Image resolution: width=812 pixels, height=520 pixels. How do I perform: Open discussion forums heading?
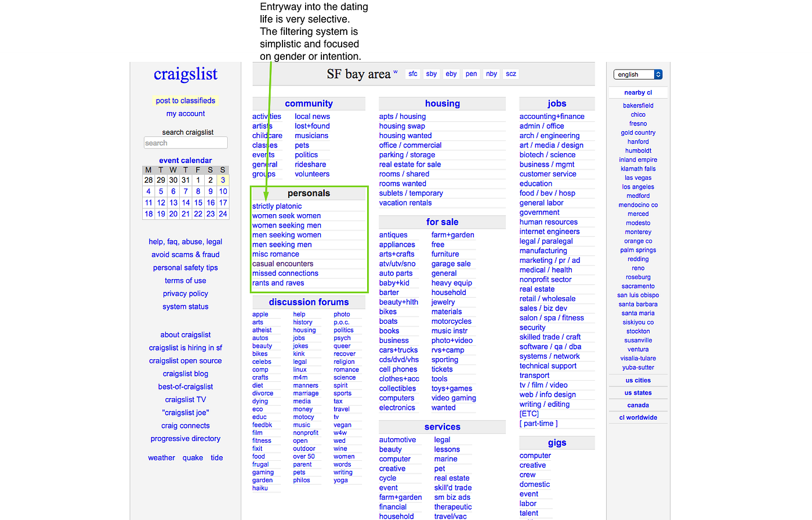click(x=309, y=302)
